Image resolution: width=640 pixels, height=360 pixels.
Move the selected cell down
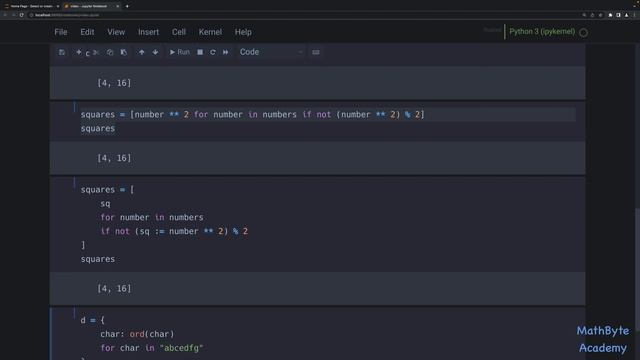pos(155,52)
